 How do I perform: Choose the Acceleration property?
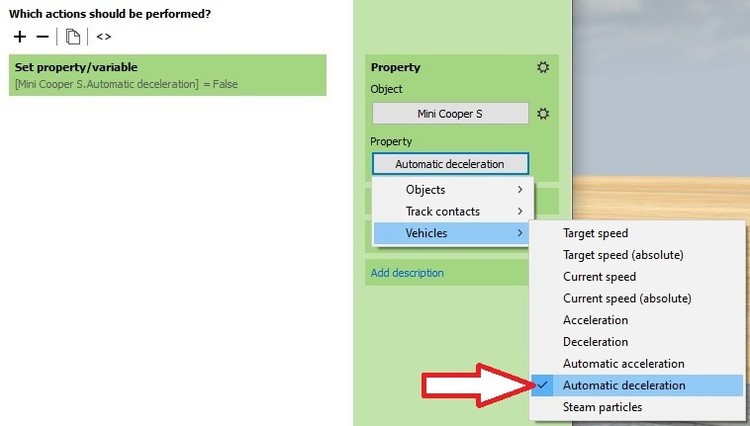point(596,320)
